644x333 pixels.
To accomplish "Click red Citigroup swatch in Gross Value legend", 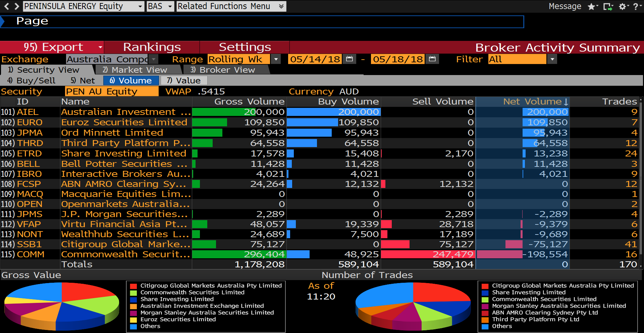I will point(133,286).
